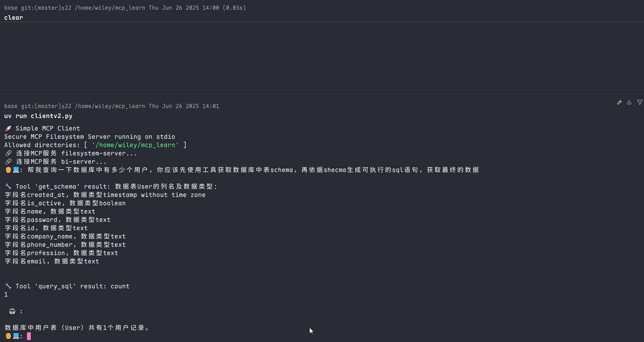
Task: Click the wrench icon beside query_sql result
Action: tap(8, 286)
